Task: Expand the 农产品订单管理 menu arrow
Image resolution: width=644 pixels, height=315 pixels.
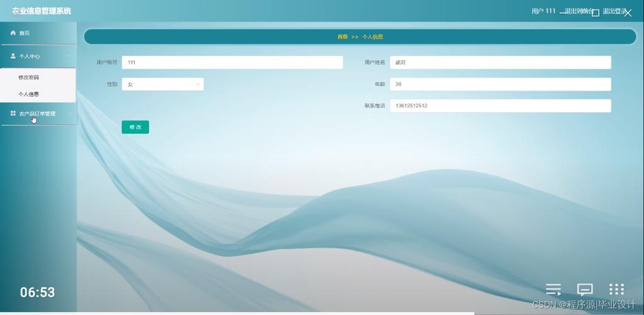Action: (69, 113)
